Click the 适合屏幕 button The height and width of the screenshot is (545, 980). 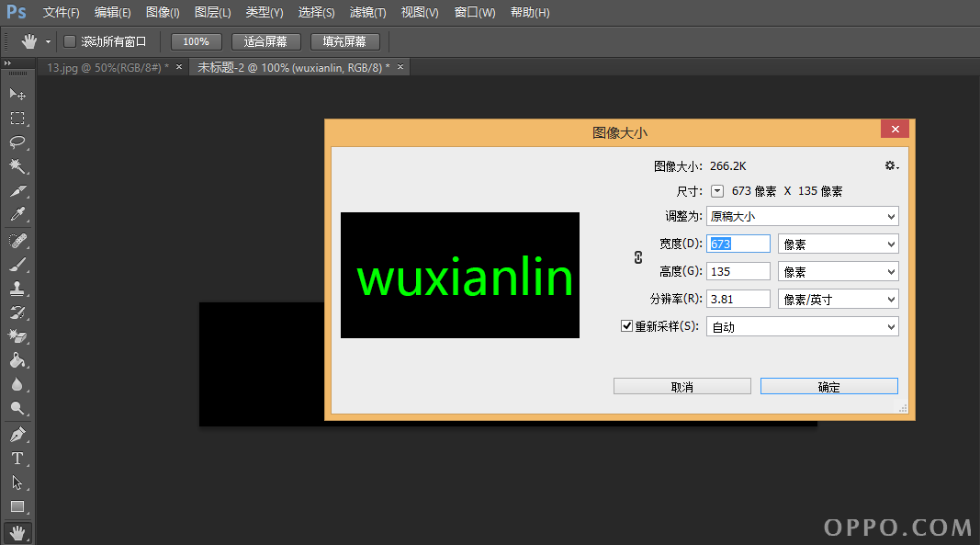pos(265,42)
